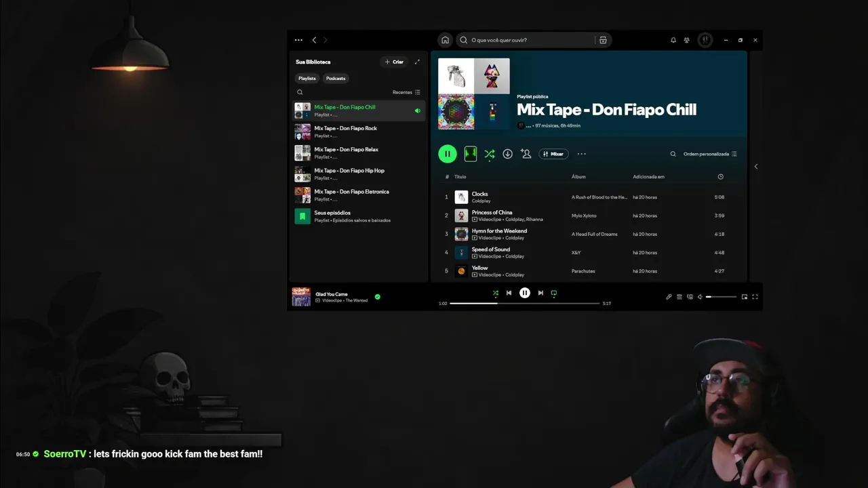Open the Home screen via house icon
Image resolution: width=868 pixels, height=488 pixels.
pos(445,40)
